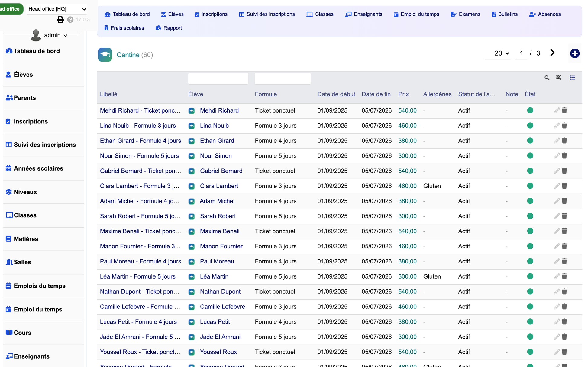Screen dimensions: 588x367
Task: Sort by the Libellé column header
Action: point(108,94)
